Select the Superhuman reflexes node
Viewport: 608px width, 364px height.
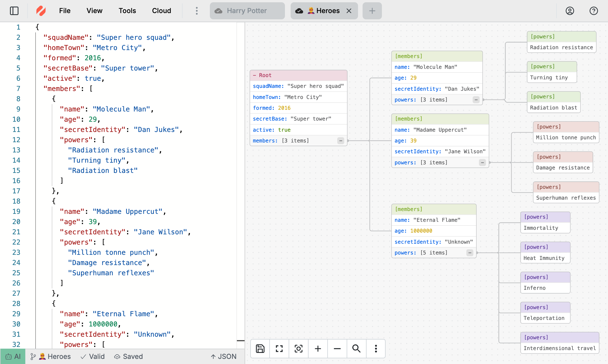point(566,193)
